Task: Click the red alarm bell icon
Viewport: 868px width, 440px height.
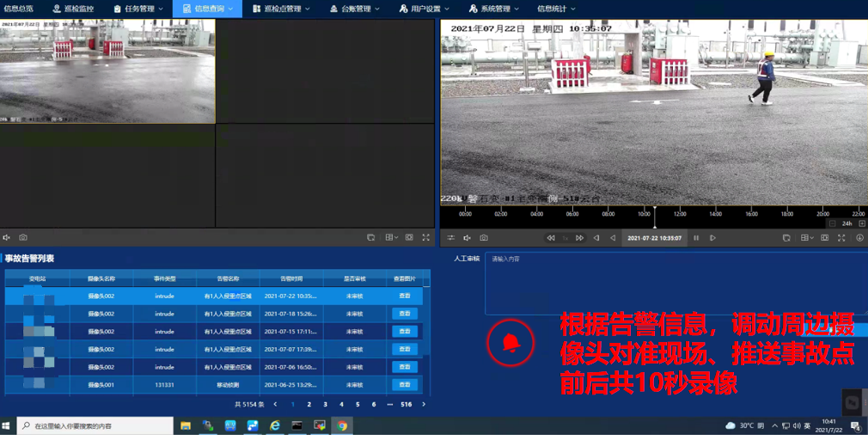Action: point(510,343)
